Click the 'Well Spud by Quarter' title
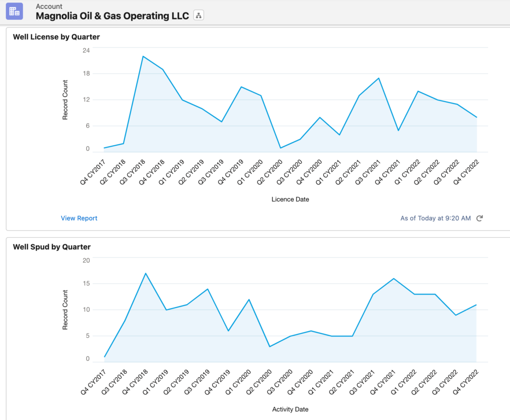Image resolution: width=510 pixels, height=420 pixels. tap(52, 247)
